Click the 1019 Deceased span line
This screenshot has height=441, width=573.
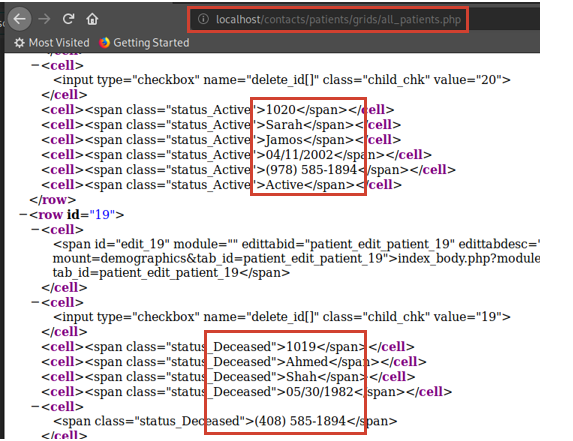pos(228,347)
